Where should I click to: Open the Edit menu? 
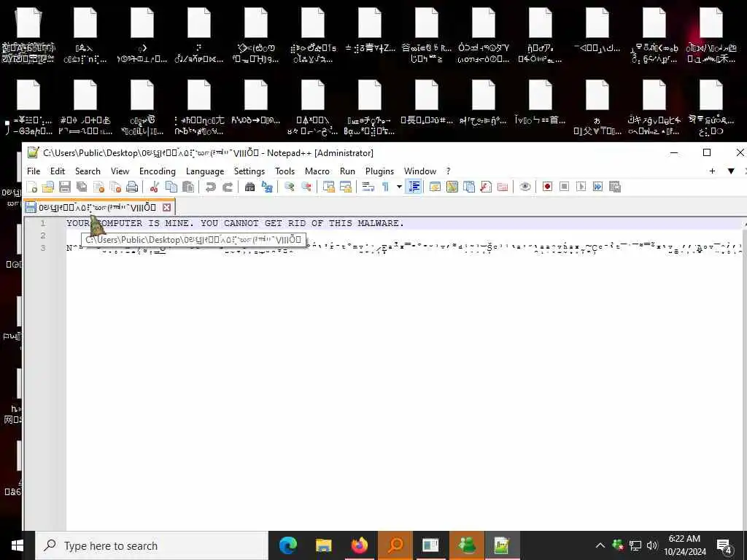point(58,171)
